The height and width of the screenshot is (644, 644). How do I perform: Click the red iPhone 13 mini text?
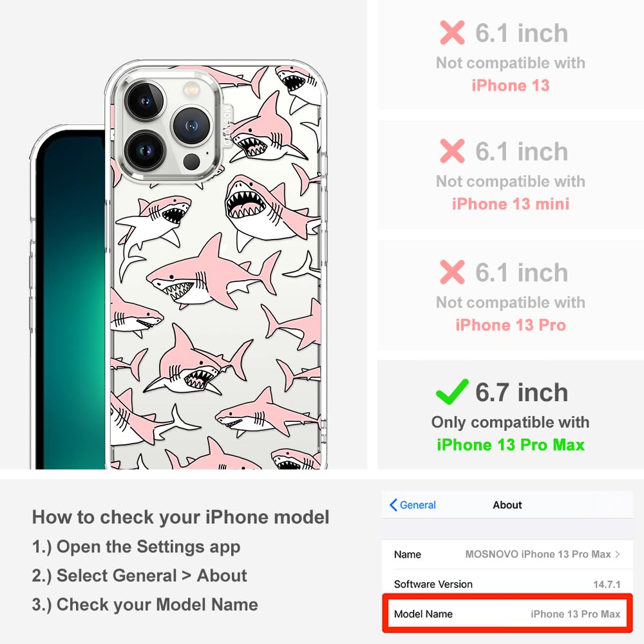(511, 204)
